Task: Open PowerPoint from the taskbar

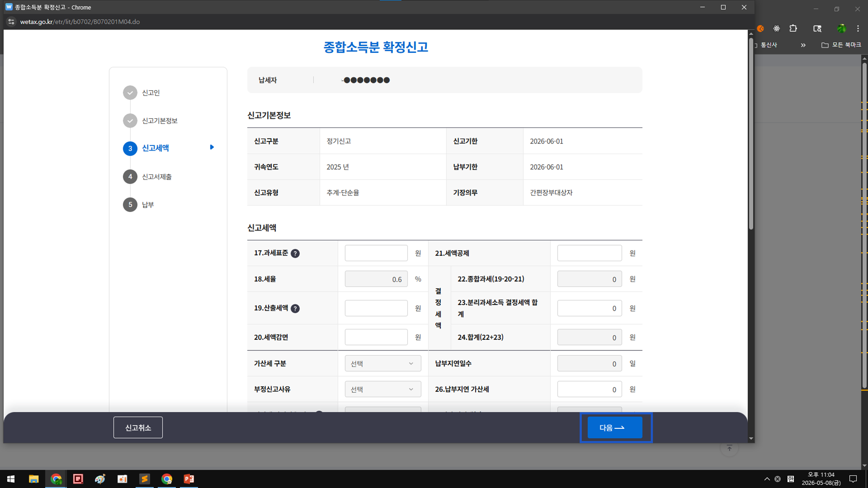Action: click(189, 479)
